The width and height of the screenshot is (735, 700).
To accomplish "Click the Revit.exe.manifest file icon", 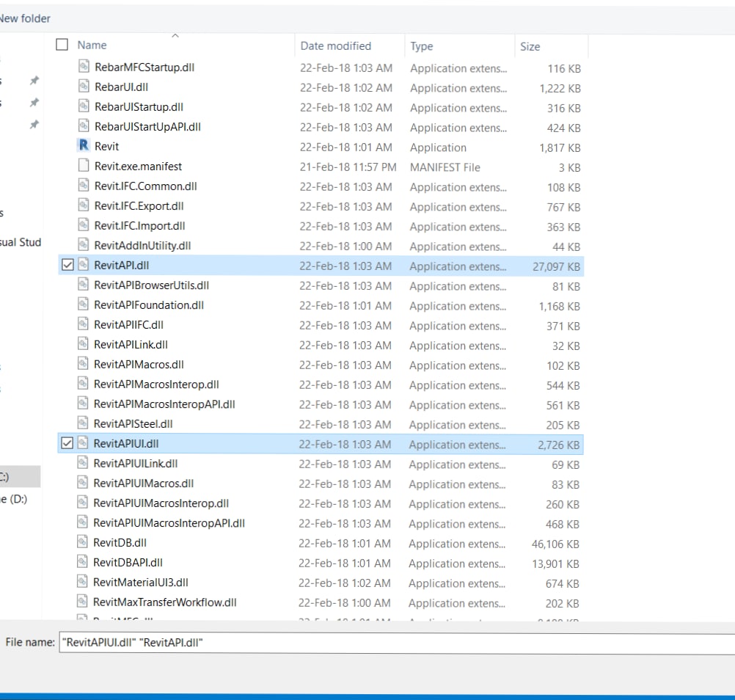I will tap(84, 166).
